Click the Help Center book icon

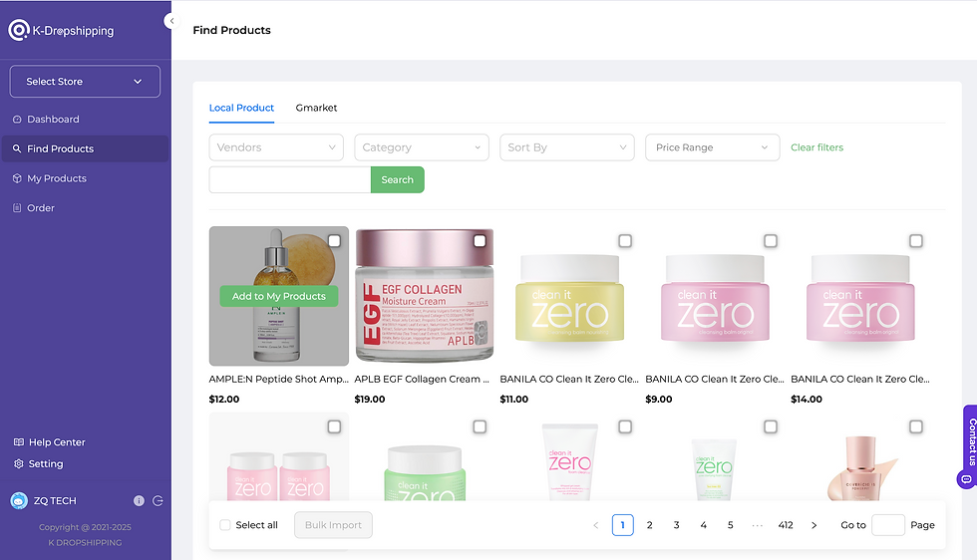click(19, 442)
